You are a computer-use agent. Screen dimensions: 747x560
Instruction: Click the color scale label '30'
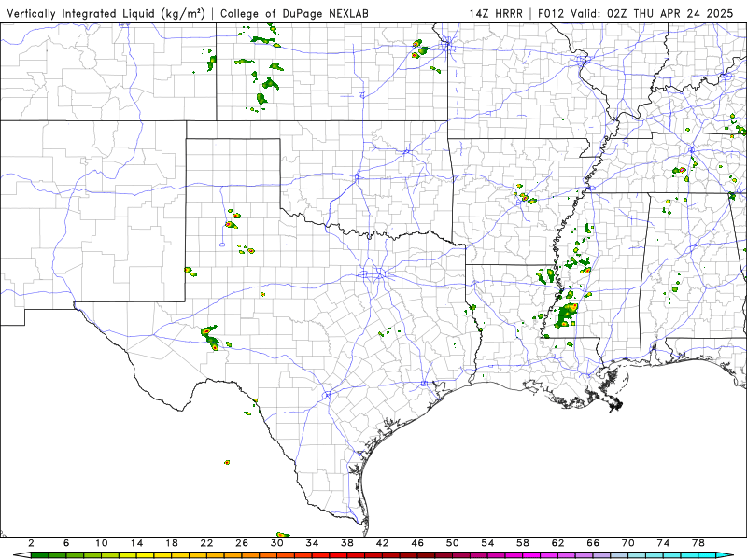click(277, 543)
